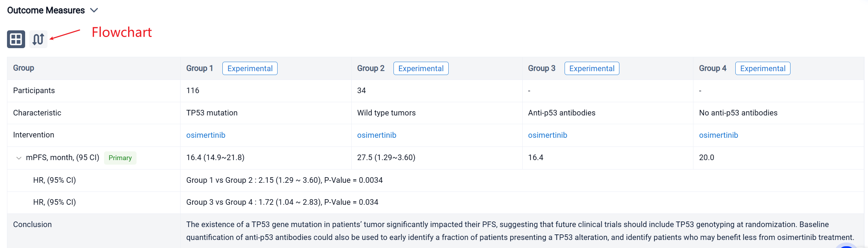Viewport: 868px width, 248px height.
Task: Open Group 2 osimertinib link
Action: (x=376, y=135)
